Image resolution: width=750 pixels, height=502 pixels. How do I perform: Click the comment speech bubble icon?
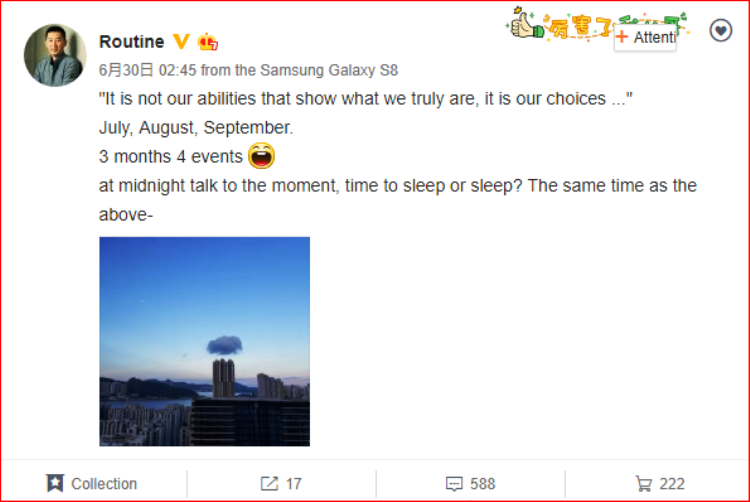click(x=454, y=484)
